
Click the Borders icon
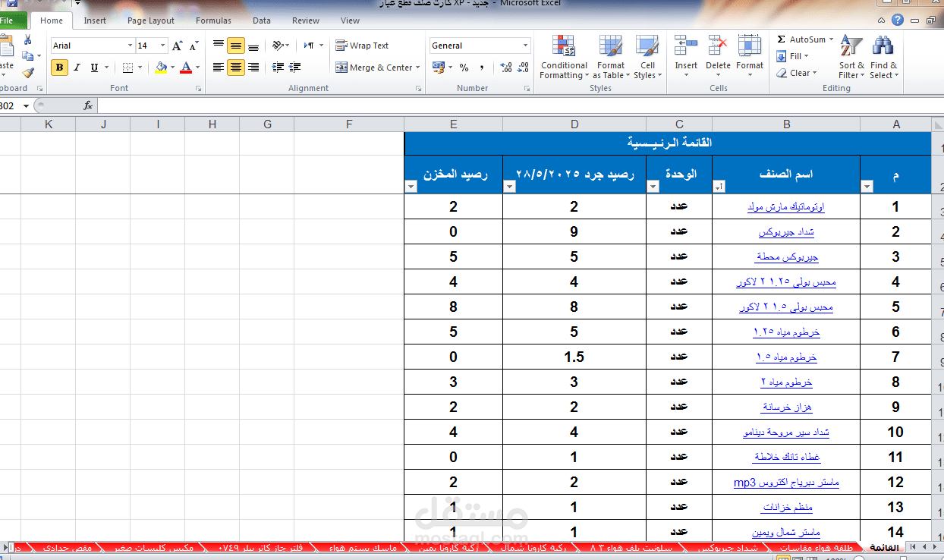[127, 68]
